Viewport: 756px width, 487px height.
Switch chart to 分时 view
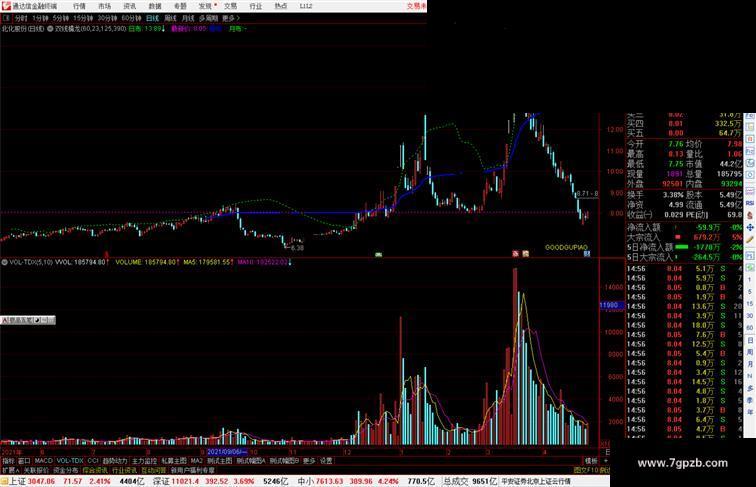tap(21, 18)
